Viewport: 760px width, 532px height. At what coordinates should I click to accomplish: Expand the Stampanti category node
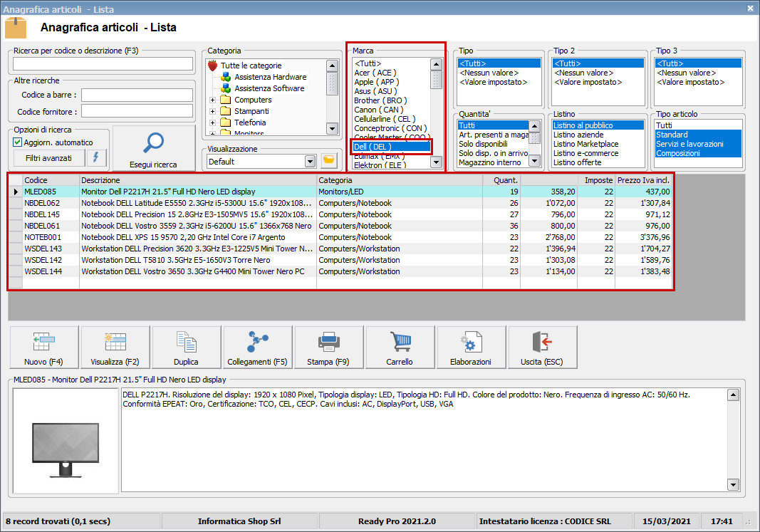(212, 111)
